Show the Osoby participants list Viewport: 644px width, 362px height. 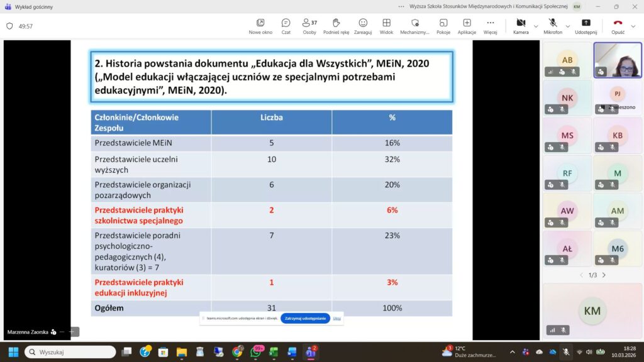pyautogui.click(x=309, y=26)
